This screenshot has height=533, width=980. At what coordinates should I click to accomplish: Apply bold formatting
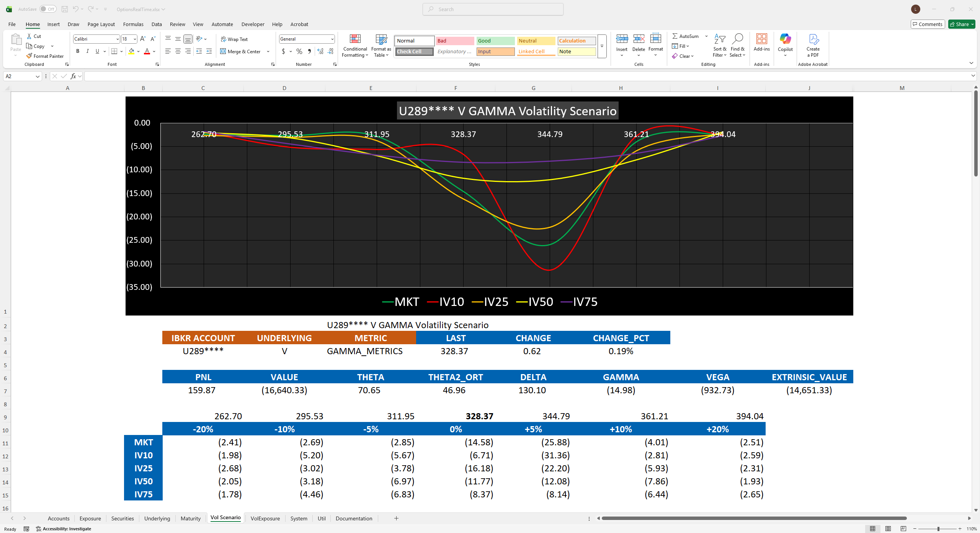point(78,51)
